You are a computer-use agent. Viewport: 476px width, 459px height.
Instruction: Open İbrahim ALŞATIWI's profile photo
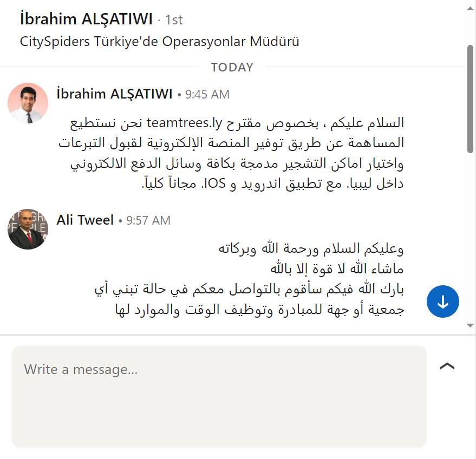(x=28, y=103)
